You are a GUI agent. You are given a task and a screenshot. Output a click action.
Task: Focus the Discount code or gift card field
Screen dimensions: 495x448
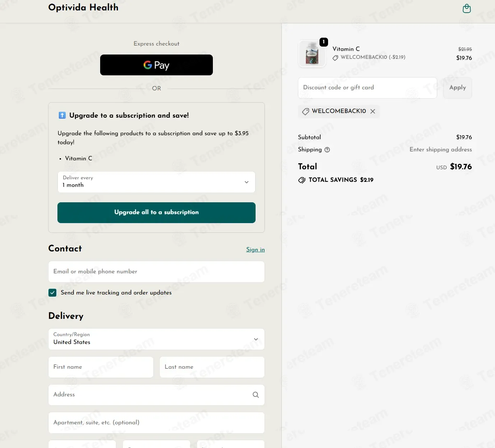pyautogui.click(x=368, y=88)
